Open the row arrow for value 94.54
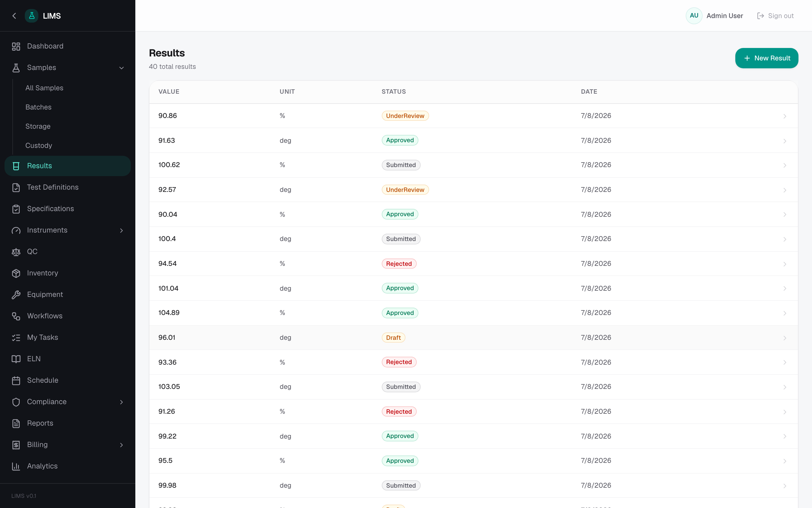Image resolution: width=812 pixels, height=508 pixels. click(784, 264)
